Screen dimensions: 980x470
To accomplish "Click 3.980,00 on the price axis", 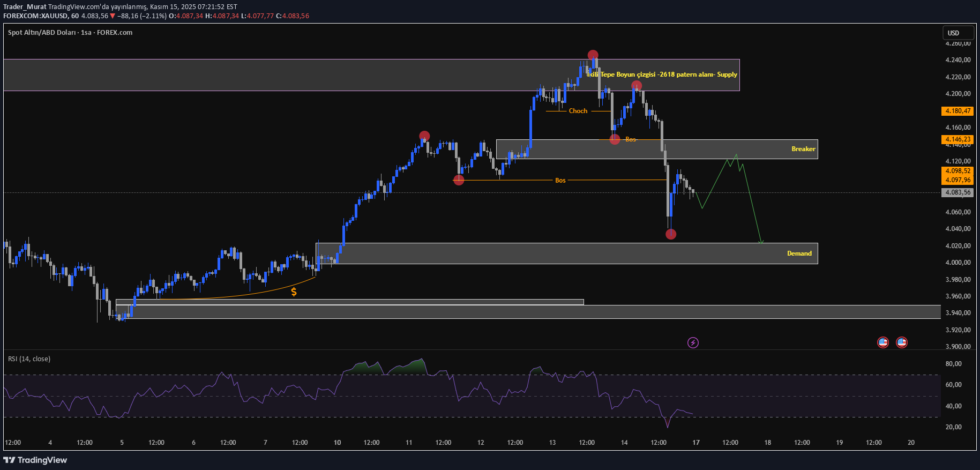I will (x=958, y=280).
